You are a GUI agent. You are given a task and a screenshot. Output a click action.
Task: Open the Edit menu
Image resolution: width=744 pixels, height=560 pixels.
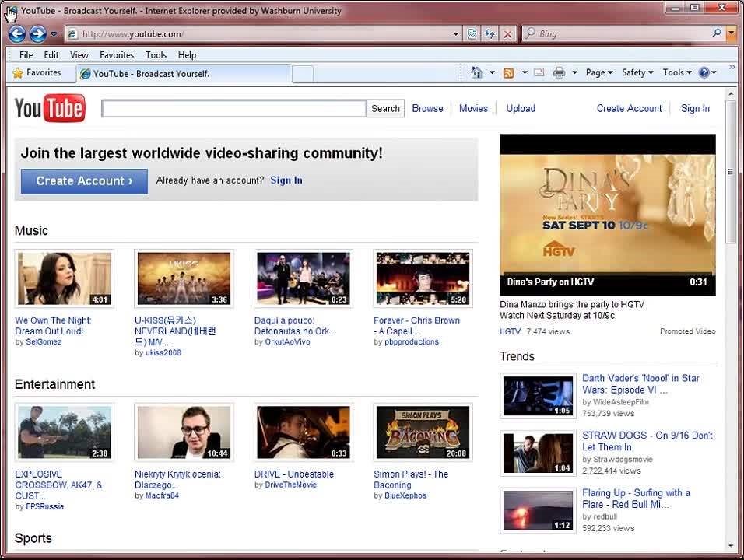(51, 55)
